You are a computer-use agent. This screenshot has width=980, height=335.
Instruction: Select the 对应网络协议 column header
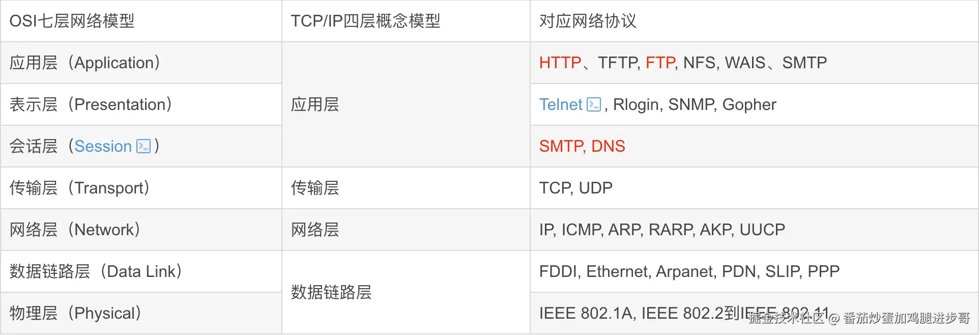point(588,21)
